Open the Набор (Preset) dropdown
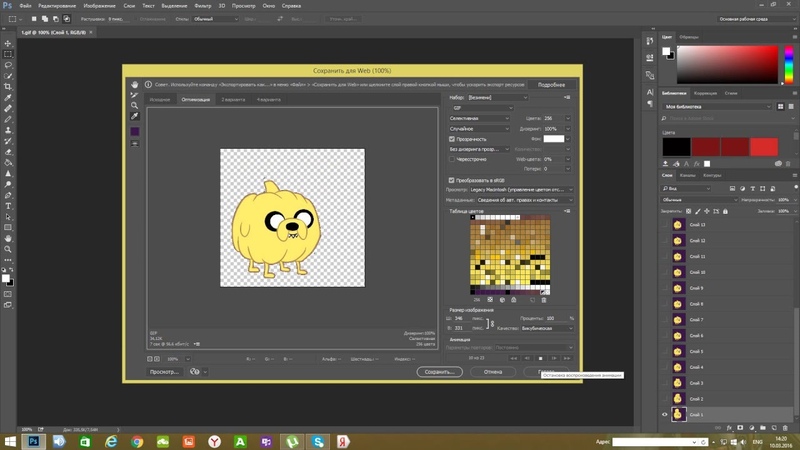This screenshot has width=800, height=450. point(497,98)
